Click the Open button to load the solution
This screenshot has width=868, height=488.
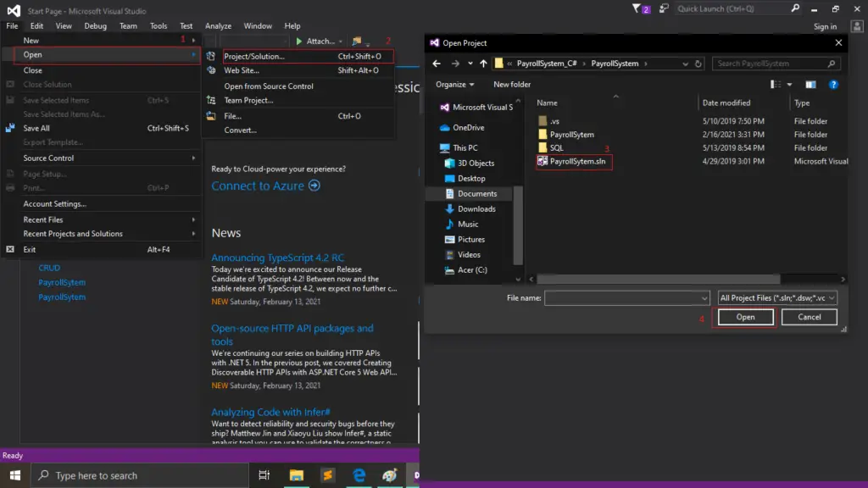(x=744, y=316)
